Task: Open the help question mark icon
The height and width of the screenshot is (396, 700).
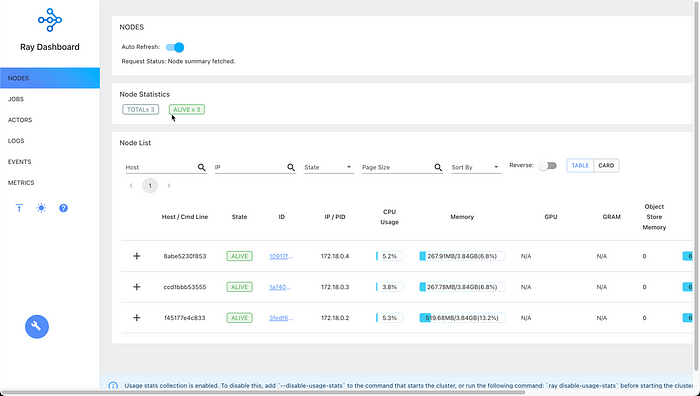Action: coord(63,208)
